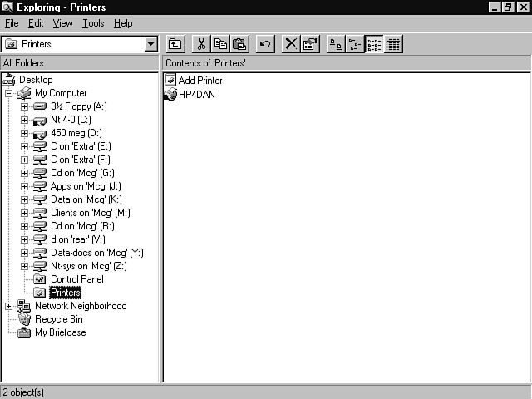Open the Printers folder dropdown arrow
Screen dimensions: 532x399
pos(150,44)
